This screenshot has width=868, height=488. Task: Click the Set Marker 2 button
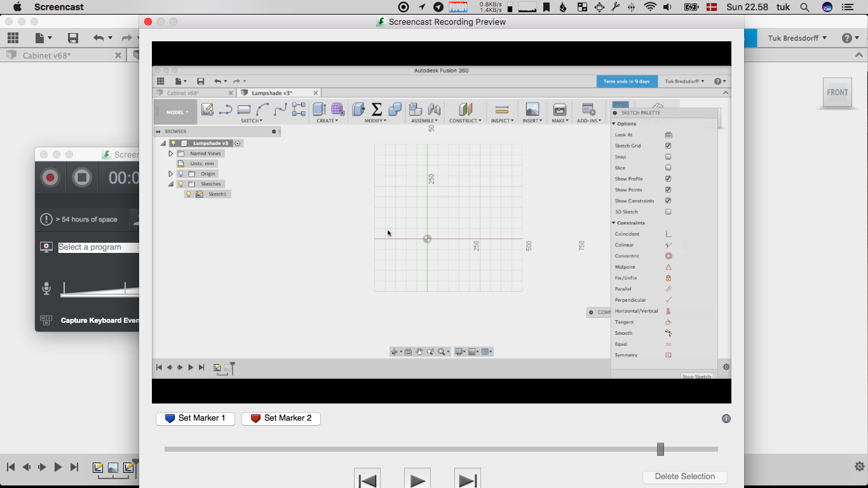point(281,419)
